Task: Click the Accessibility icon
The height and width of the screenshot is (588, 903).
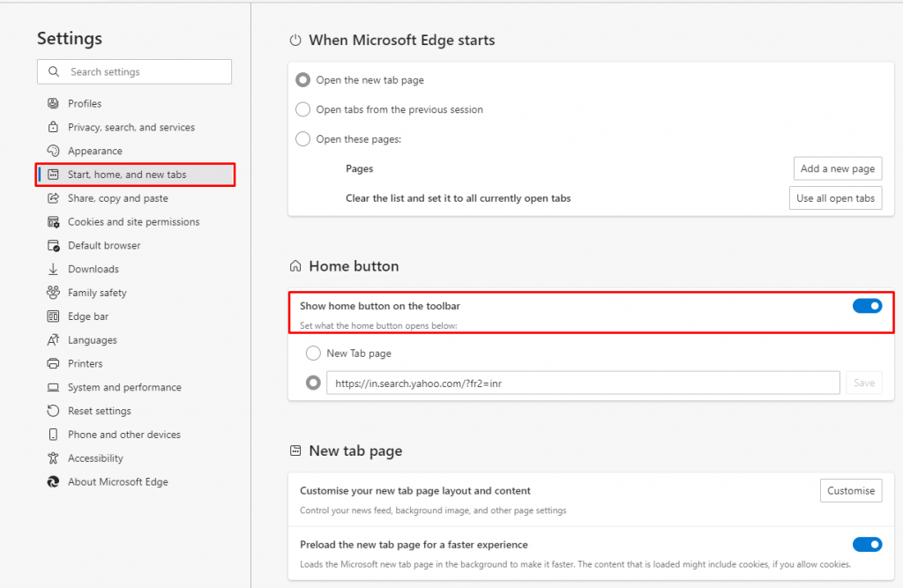Action: 53,458
